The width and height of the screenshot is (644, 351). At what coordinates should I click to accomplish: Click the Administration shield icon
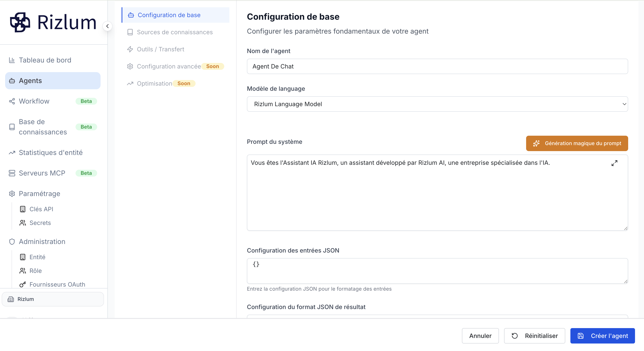pos(12,242)
